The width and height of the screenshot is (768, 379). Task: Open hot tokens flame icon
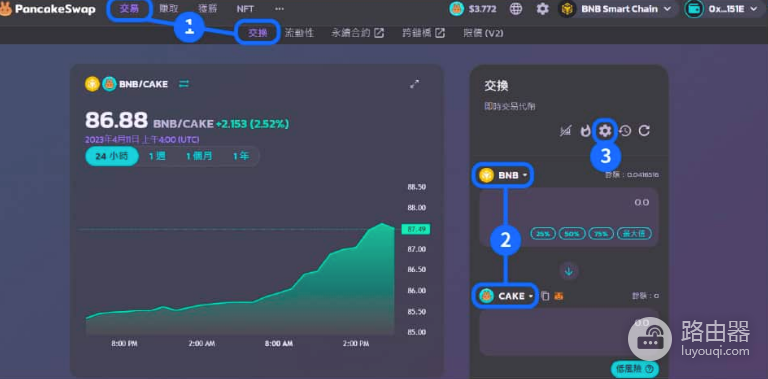click(x=585, y=131)
